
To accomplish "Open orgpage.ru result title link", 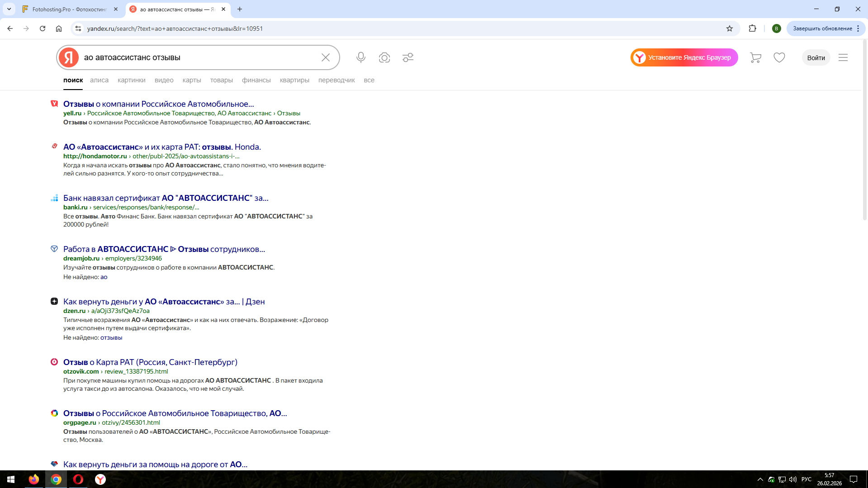I will tap(175, 413).
